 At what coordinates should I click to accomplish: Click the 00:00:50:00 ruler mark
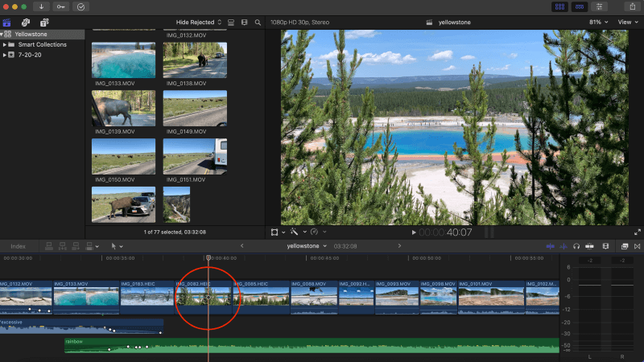pyautogui.click(x=427, y=258)
